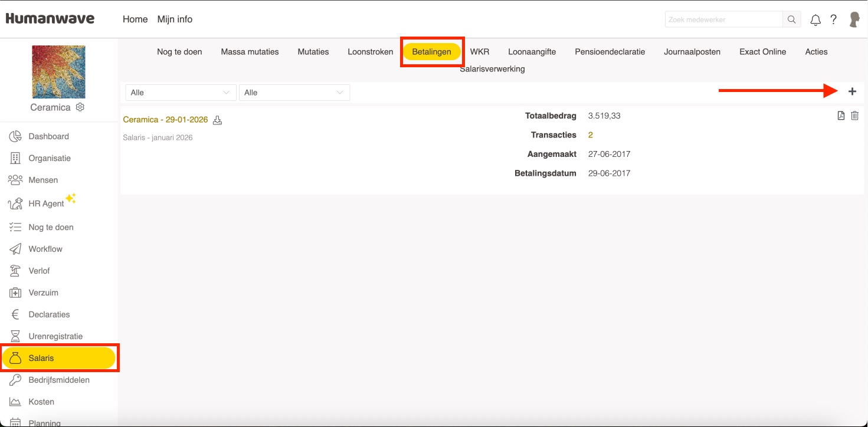Click the Ceramica company name
The height and width of the screenshot is (427, 868).
[x=50, y=107]
